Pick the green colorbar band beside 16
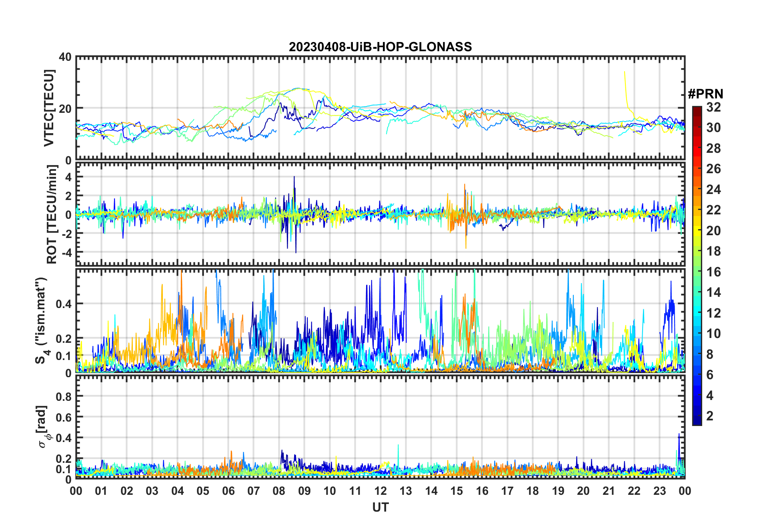 point(697,272)
